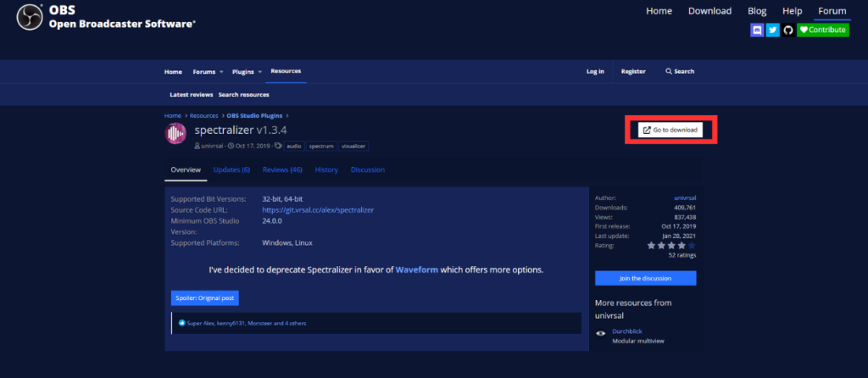868x378 pixels.
Task: Open the Durchblick resource link
Action: coord(626,331)
